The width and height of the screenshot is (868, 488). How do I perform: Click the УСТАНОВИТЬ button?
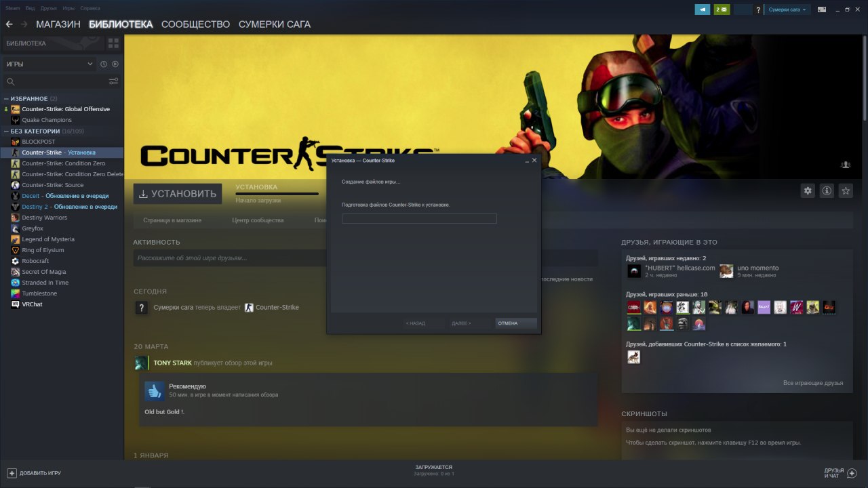click(178, 194)
